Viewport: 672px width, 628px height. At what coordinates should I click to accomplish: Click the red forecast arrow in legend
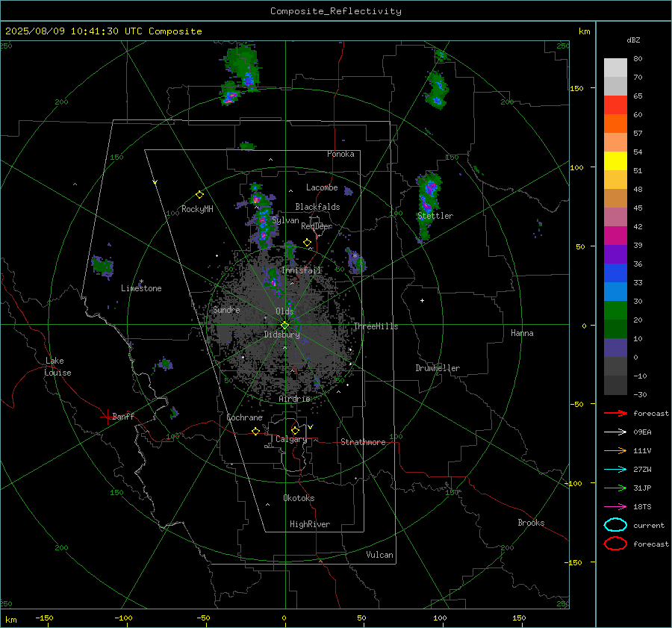[x=615, y=413]
